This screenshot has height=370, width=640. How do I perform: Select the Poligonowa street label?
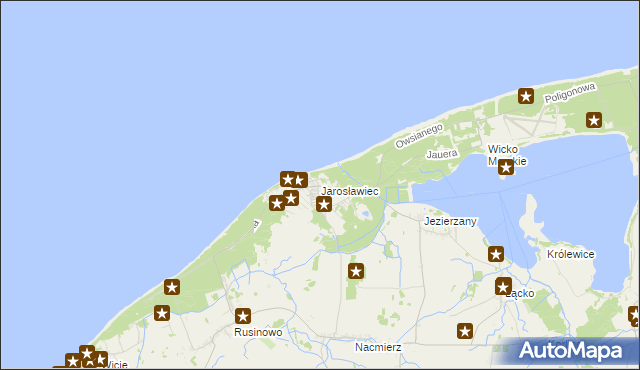(x=570, y=93)
